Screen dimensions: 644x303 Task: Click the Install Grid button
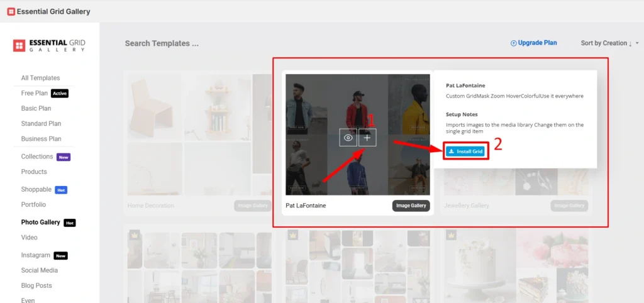tap(465, 151)
